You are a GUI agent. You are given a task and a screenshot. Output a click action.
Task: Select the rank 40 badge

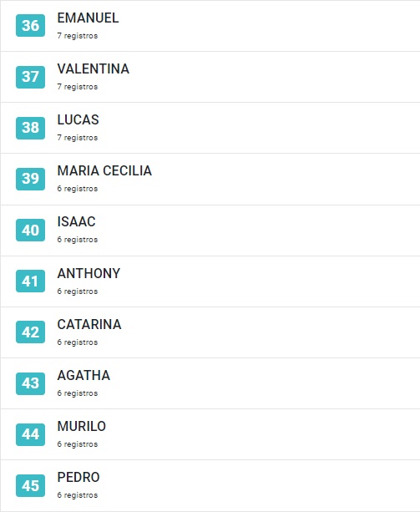click(30, 230)
